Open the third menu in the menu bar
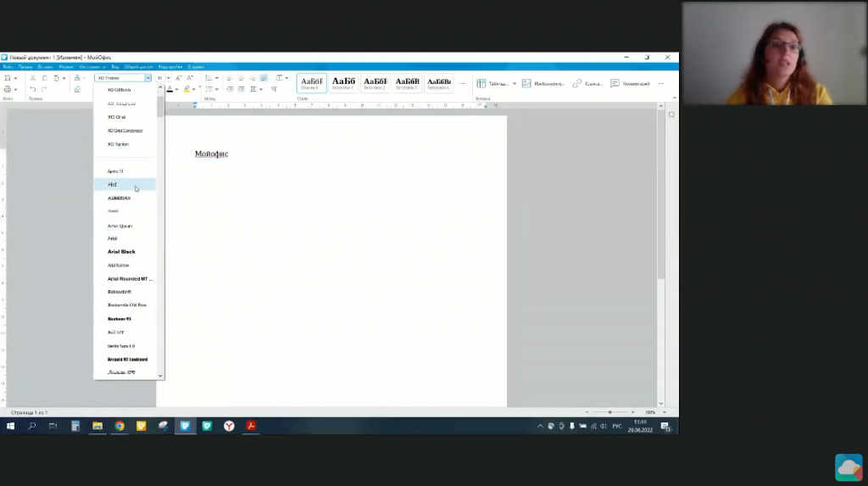868x486 pixels. (46, 67)
